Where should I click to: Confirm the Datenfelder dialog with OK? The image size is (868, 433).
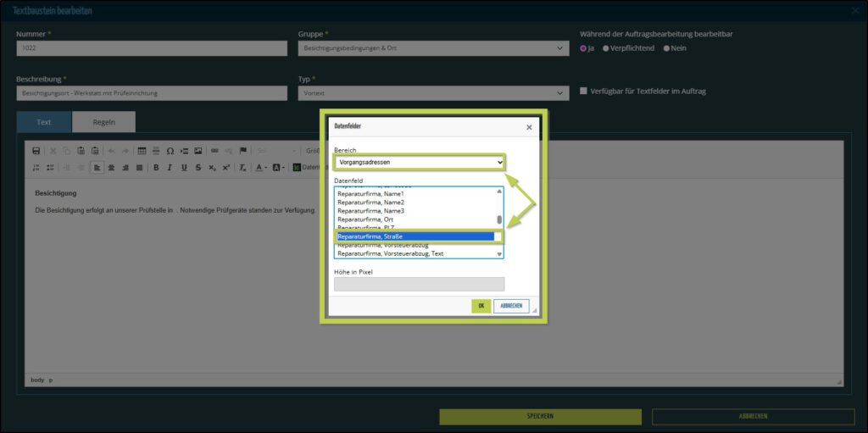(481, 306)
